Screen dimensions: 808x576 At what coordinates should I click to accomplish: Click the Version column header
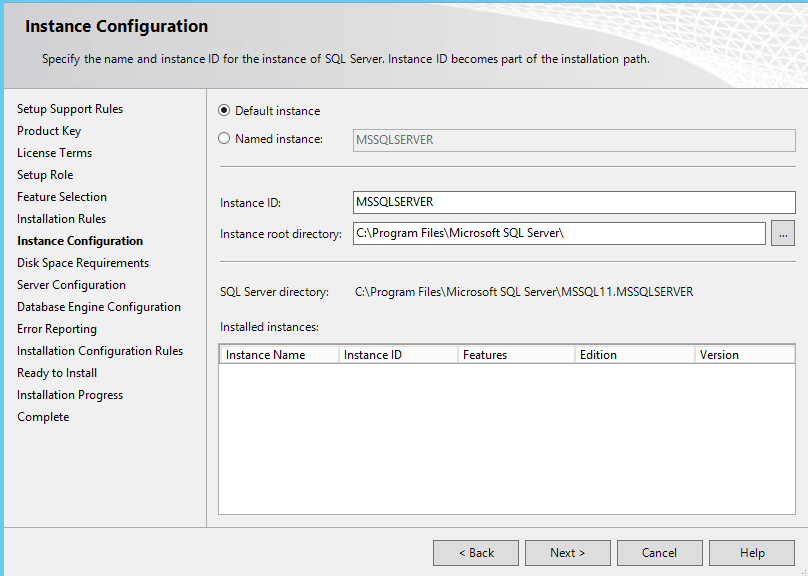(745, 355)
